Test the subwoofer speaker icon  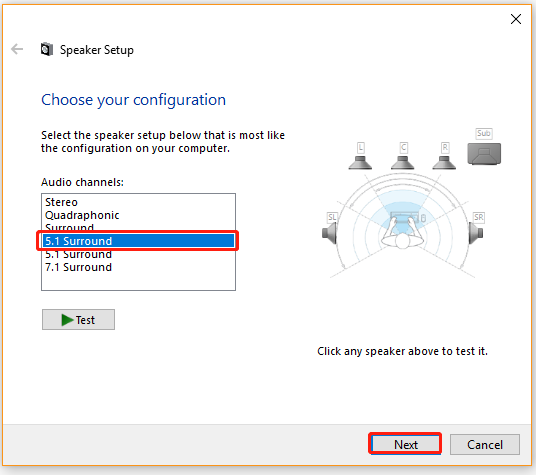coord(484,154)
